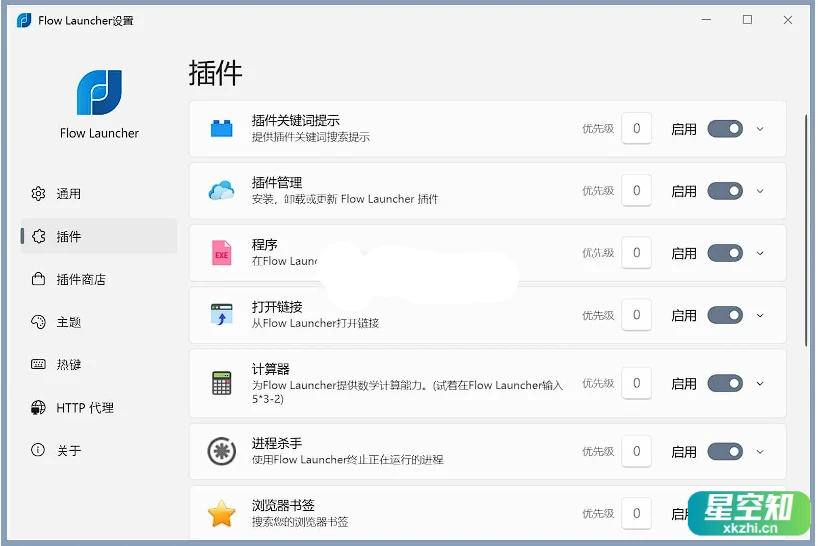
Task: Expand the 进程杀手 plugin row chevron
Action: pos(760,452)
